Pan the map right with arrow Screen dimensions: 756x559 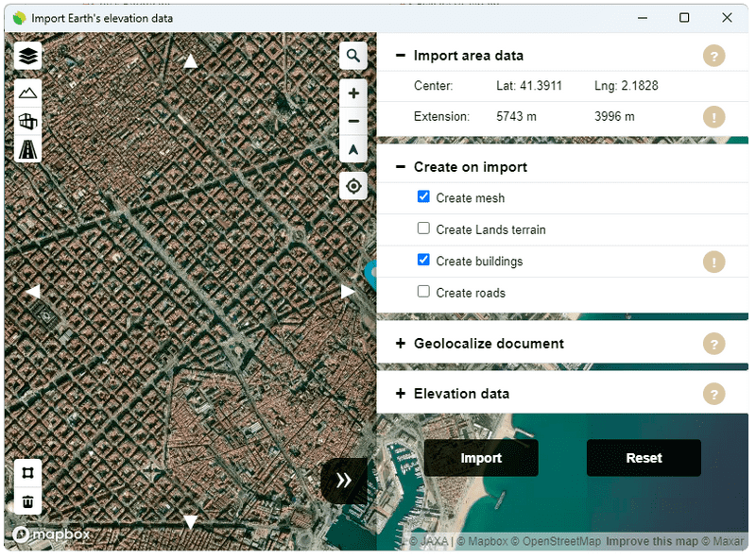(348, 292)
